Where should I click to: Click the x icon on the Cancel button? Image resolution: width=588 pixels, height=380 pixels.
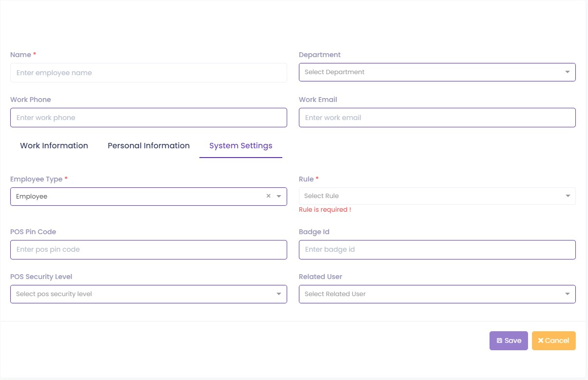pos(541,341)
